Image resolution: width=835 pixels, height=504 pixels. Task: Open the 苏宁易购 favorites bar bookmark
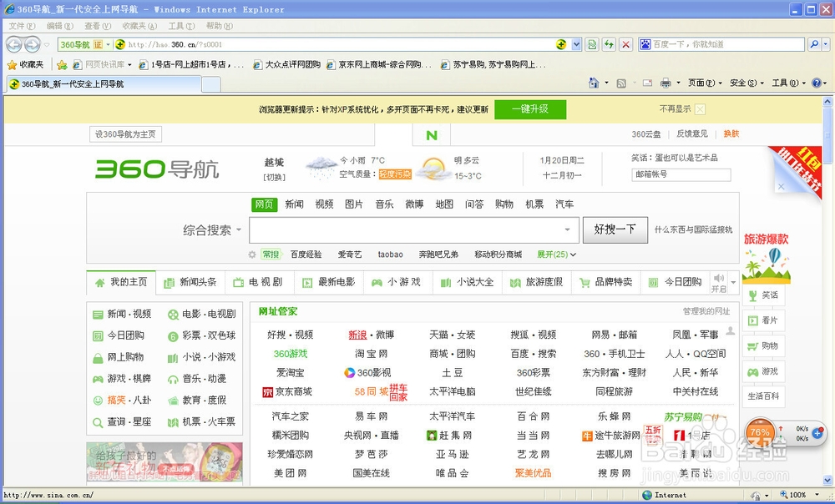pyautogui.click(x=493, y=65)
